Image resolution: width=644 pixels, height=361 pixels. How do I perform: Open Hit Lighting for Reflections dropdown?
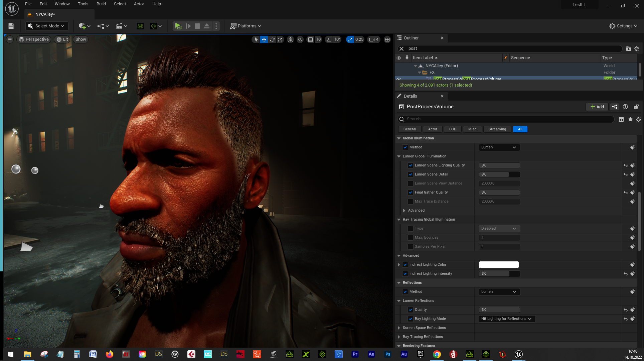[x=507, y=319]
